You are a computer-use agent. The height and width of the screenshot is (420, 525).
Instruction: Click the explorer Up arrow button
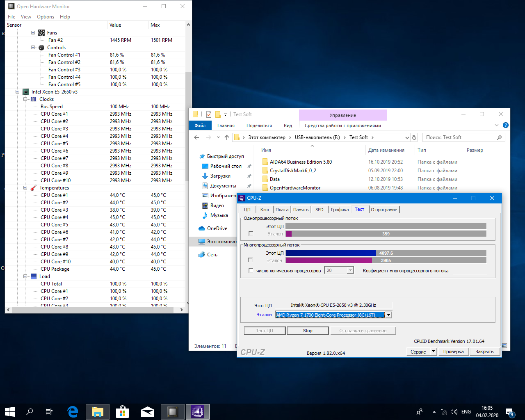(x=227, y=137)
